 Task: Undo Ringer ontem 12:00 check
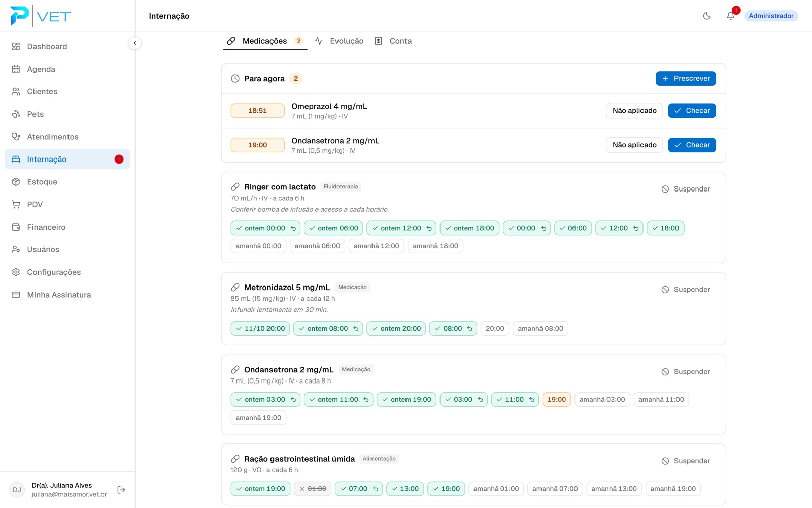[429, 228]
